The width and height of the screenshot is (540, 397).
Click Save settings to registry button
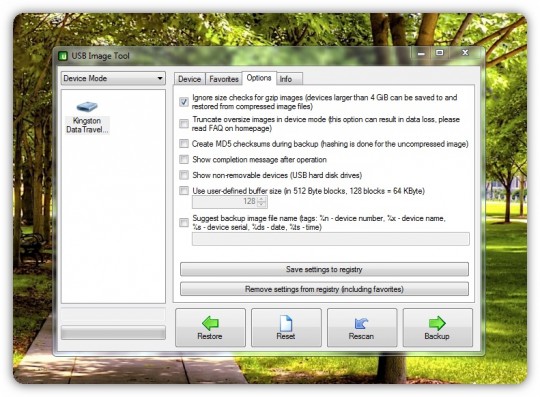(324, 269)
